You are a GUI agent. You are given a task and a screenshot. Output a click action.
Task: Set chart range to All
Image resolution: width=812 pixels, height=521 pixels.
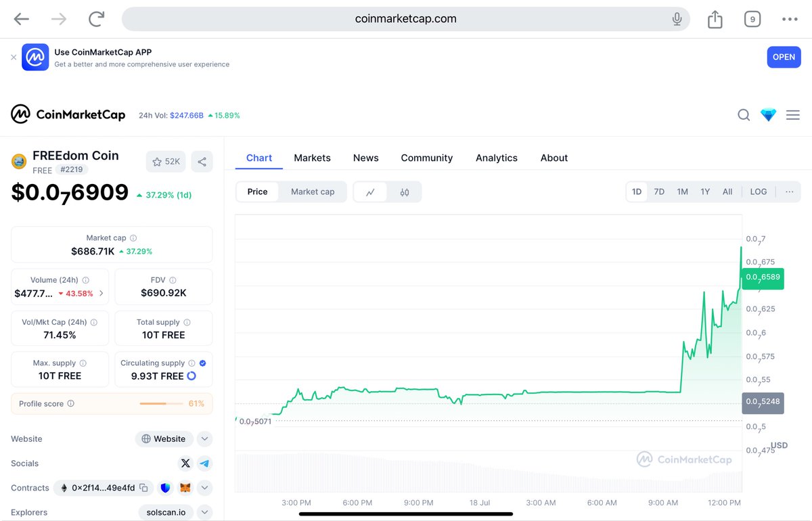(727, 191)
